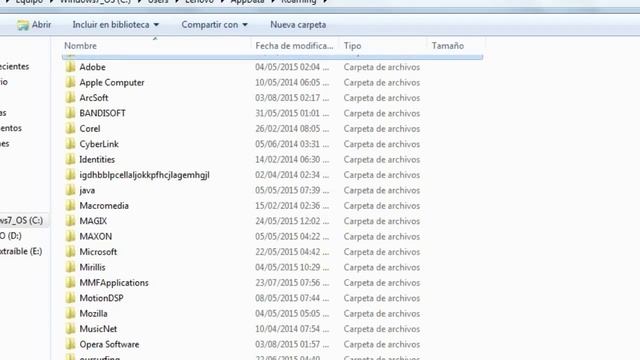
Task: Select the ArcSoft folder icon
Action: [71, 98]
